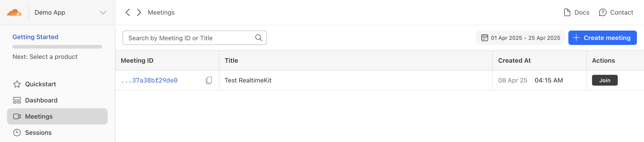Copy the meeting ID with the clipboard icon
Screen dimensions: 644x142
click(x=209, y=80)
